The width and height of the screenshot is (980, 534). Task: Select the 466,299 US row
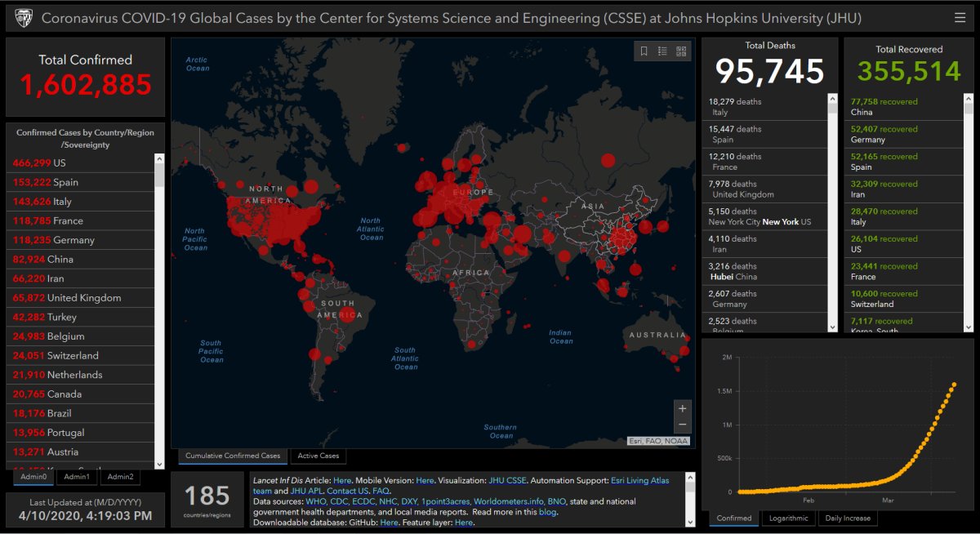[x=80, y=162]
